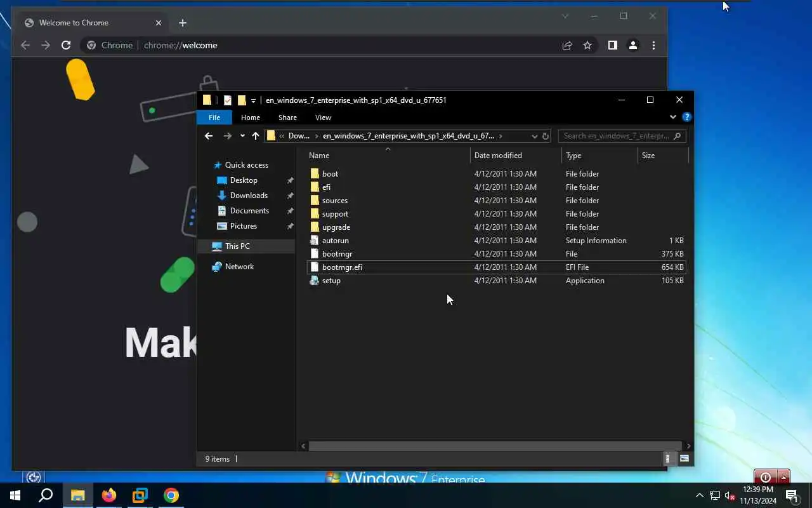
Task: Open Chrome three-dot menu
Action: coord(653,45)
